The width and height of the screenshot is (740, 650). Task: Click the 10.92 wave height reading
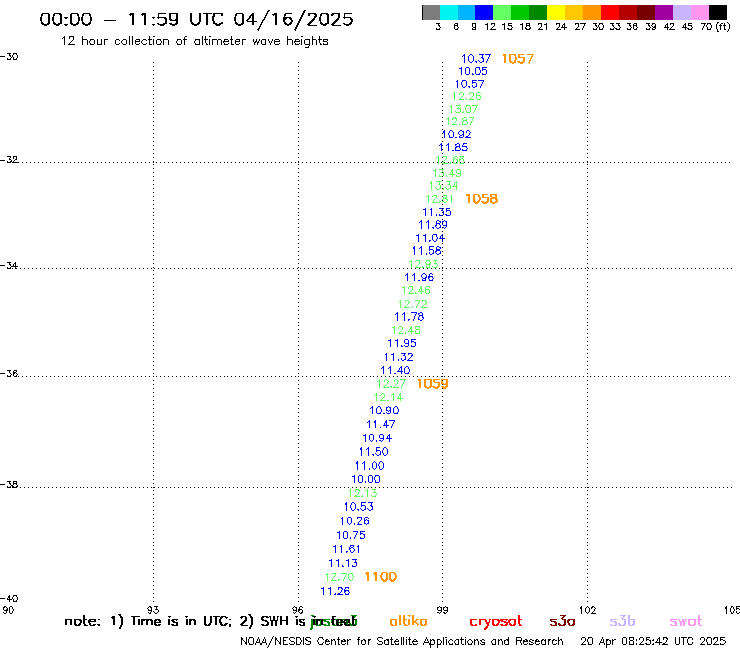(456, 134)
